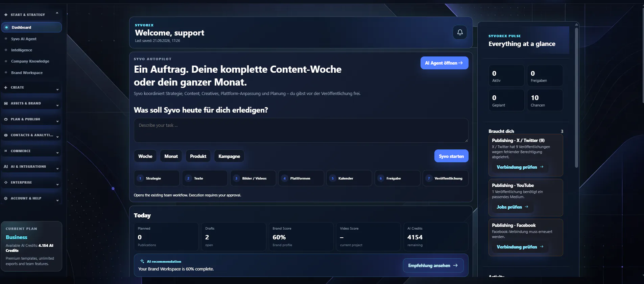Expand the Assets & Brand chevron
The height and width of the screenshot is (284, 644).
(57, 105)
